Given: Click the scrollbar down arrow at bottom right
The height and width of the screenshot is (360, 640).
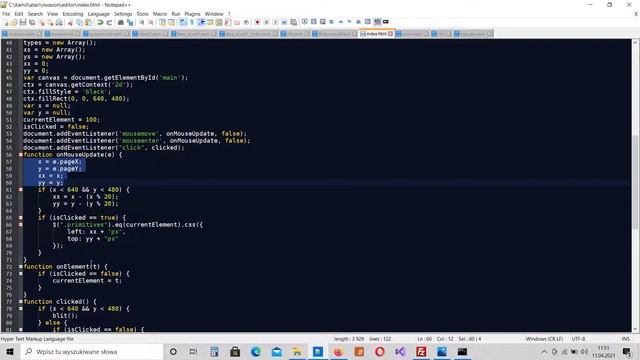Looking at the screenshot, I should tap(635, 329).
